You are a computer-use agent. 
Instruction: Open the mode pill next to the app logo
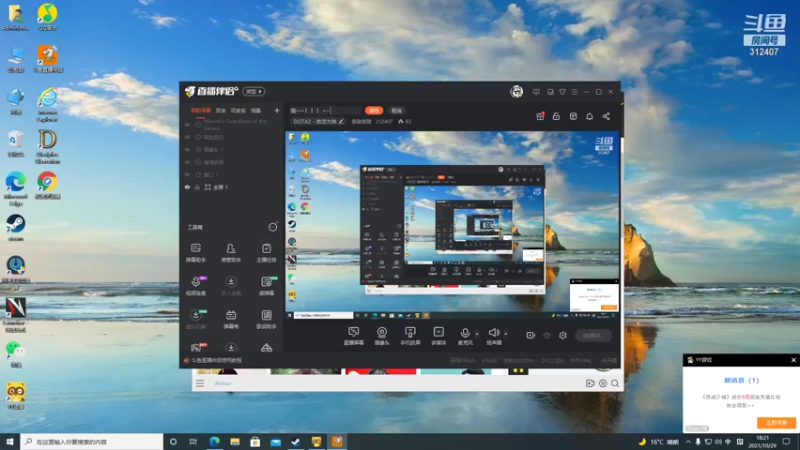254,91
